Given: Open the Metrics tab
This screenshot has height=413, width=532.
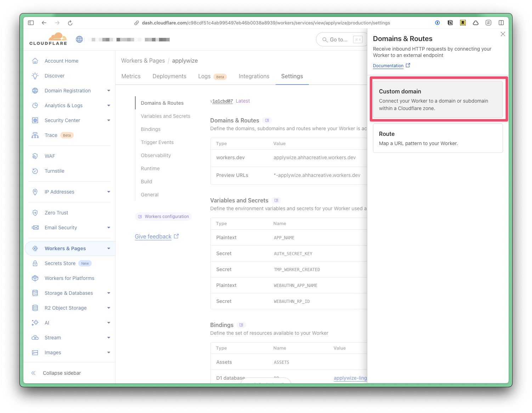Looking at the screenshot, I should (x=131, y=76).
